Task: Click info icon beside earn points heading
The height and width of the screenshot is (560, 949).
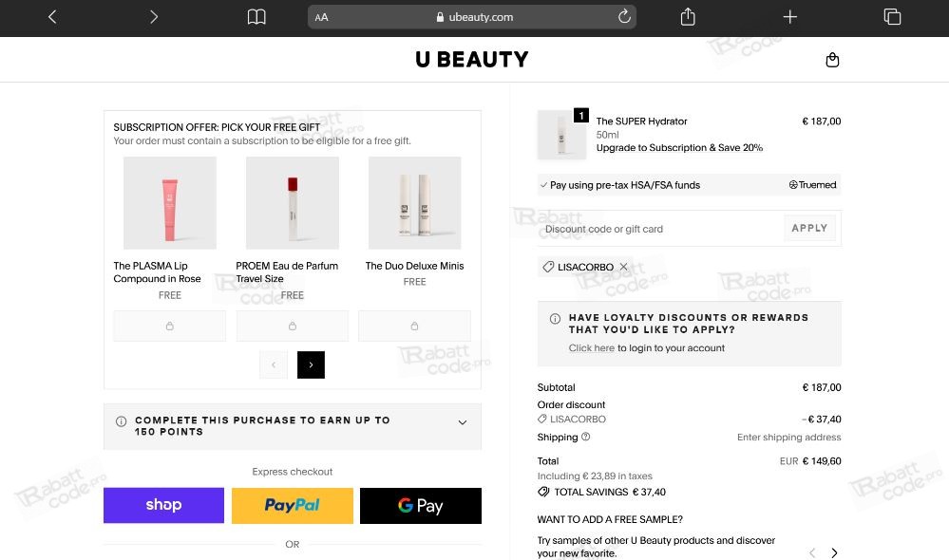Action: point(121,421)
